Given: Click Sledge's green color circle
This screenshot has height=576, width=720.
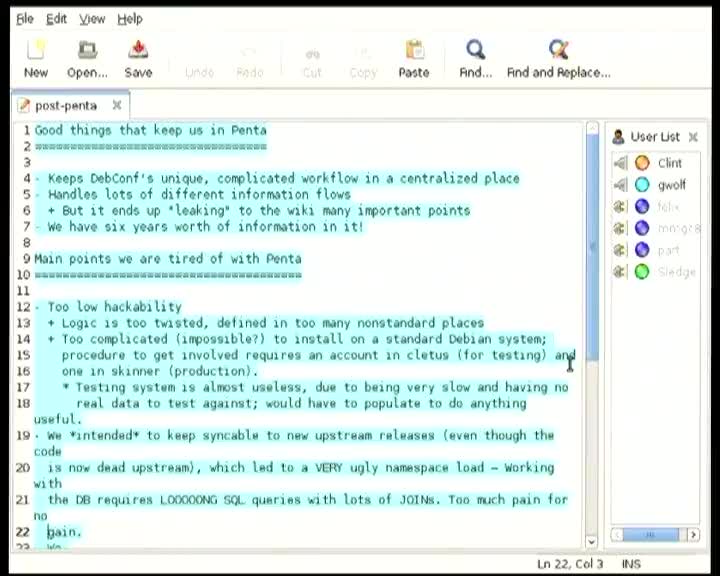Looking at the screenshot, I should point(642,272).
